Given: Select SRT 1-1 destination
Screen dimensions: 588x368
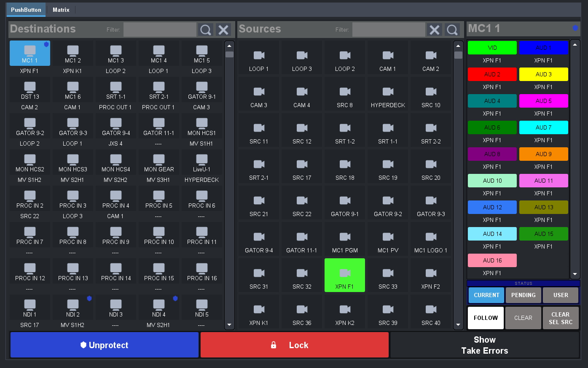Looking at the screenshot, I should pos(116,89).
